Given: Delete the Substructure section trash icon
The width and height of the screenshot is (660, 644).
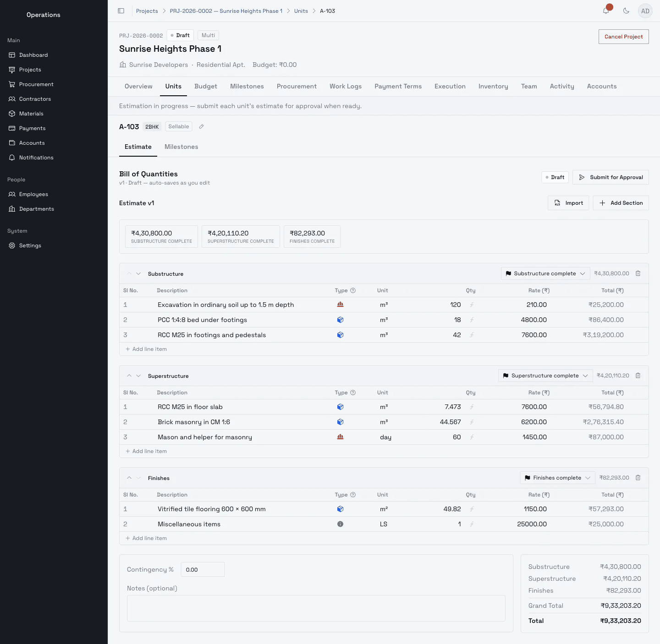Looking at the screenshot, I should coord(638,273).
